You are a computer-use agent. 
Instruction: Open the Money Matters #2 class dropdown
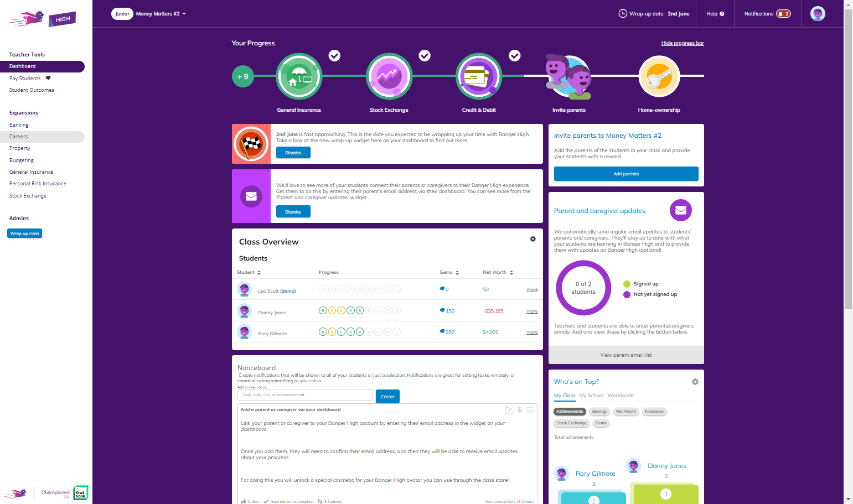pos(161,14)
